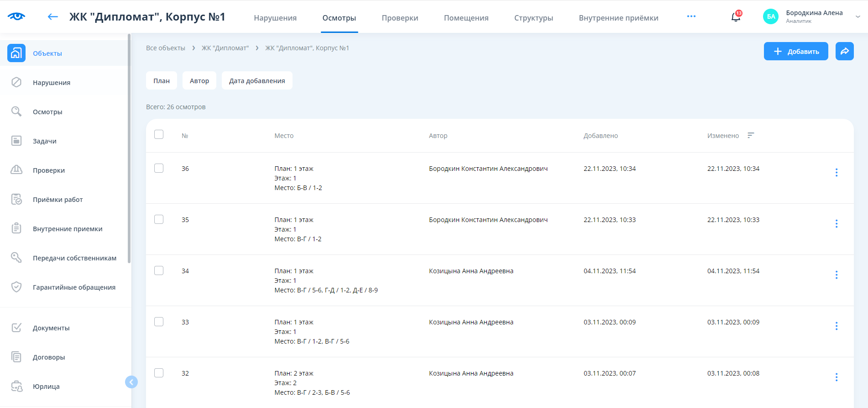Screen dimensions: 868x408
Task: Click the share arrow button
Action: [844, 51]
